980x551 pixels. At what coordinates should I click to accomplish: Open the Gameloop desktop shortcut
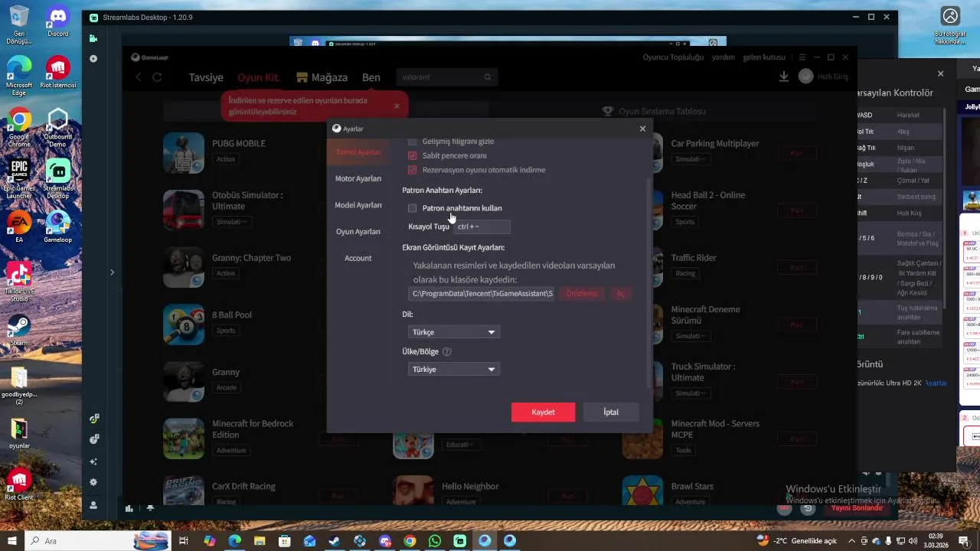pyautogui.click(x=58, y=227)
